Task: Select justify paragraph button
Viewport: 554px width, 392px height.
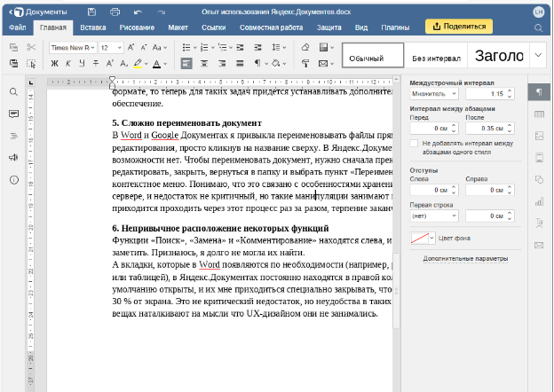Action: (x=240, y=64)
